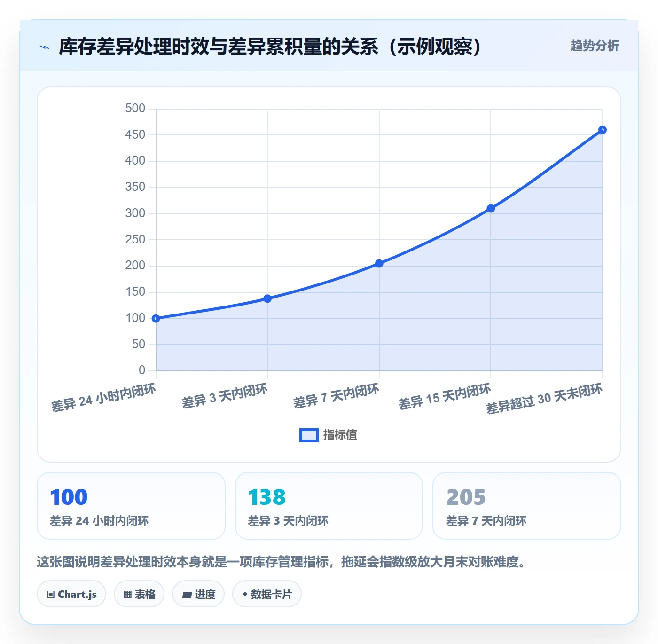The height and width of the screenshot is (644, 658).
Task: Select the Chart.js tag chip
Action: pos(71,594)
